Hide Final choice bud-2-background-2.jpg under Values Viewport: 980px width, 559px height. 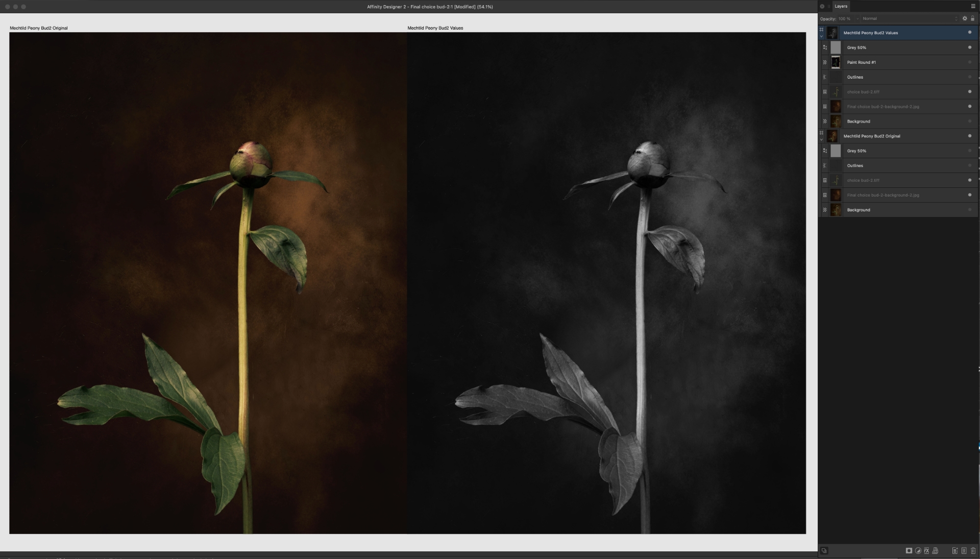point(970,107)
